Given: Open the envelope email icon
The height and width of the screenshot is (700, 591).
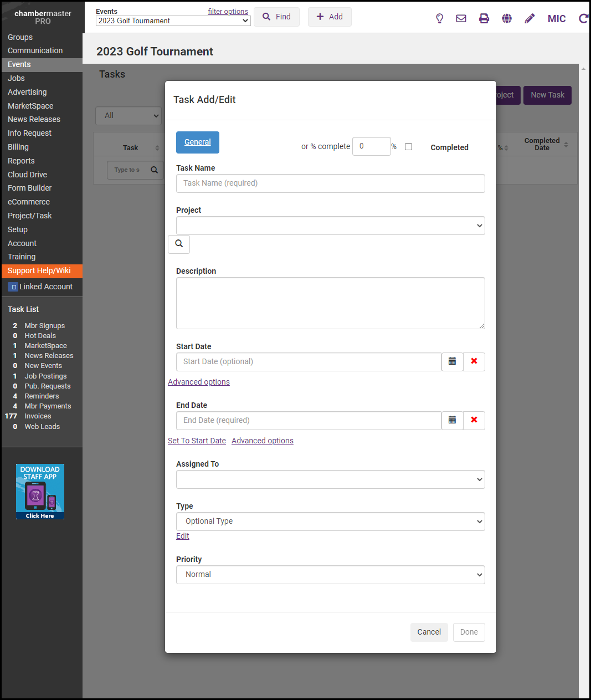Looking at the screenshot, I should click(x=461, y=18).
